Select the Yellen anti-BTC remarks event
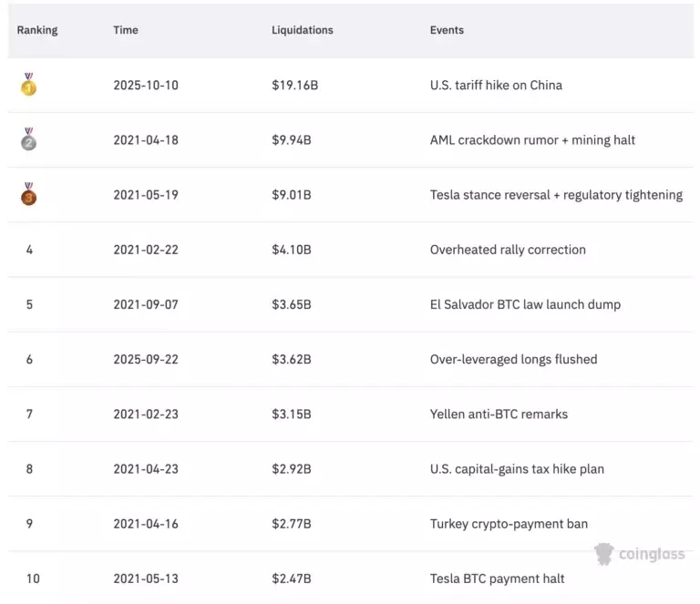This screenshot has width=700, height=604. 499,414
